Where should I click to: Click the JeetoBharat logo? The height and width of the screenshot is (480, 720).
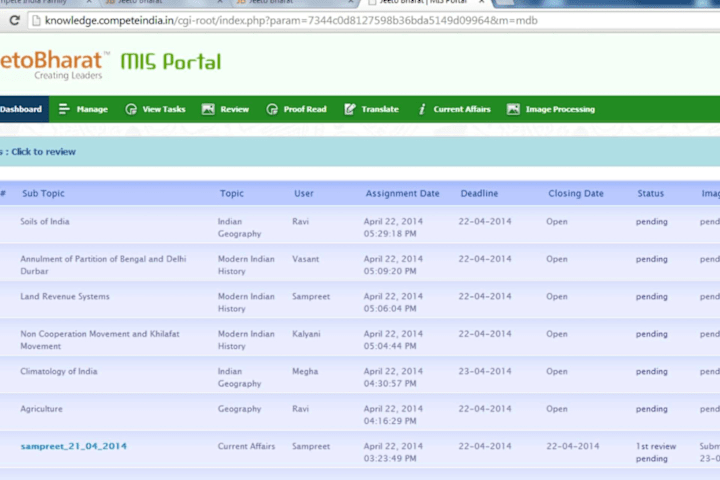[53, 65]
